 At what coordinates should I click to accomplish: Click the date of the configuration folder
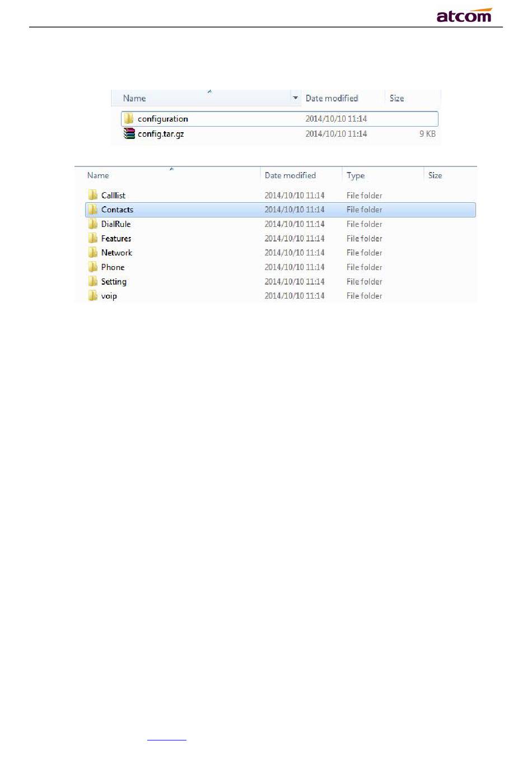point(336,119)
